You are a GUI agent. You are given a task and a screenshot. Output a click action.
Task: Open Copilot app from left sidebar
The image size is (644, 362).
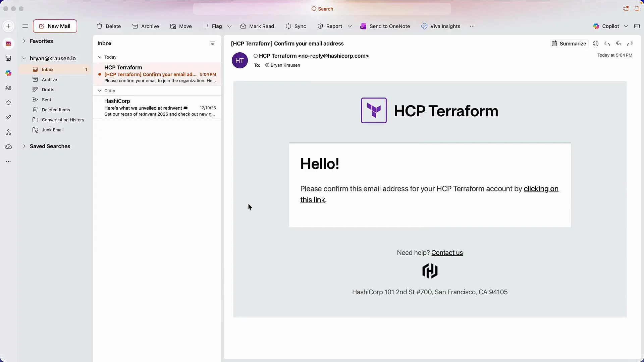click(8, 73)
